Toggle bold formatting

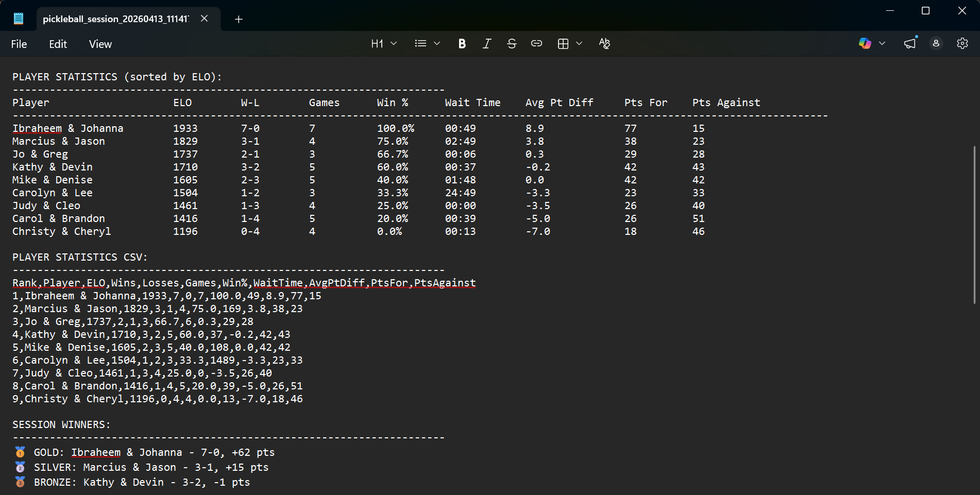point(462,43)
